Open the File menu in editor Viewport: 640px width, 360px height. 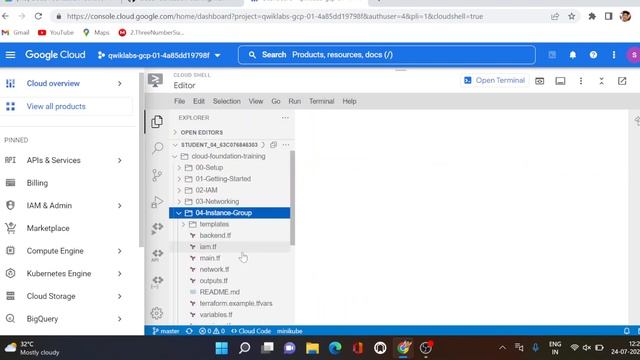pos(179,101)
